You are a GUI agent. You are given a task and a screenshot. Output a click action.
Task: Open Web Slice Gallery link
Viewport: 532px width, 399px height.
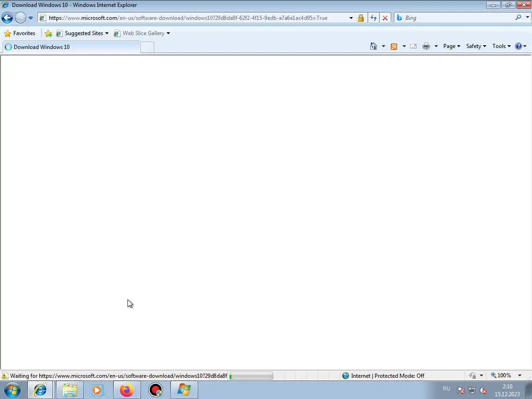pyautogui.click(x=139, y=33)
